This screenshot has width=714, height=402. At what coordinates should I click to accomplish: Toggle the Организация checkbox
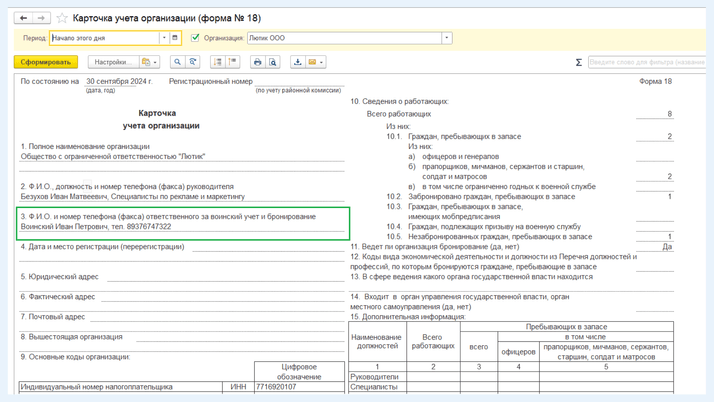[195, 38]
